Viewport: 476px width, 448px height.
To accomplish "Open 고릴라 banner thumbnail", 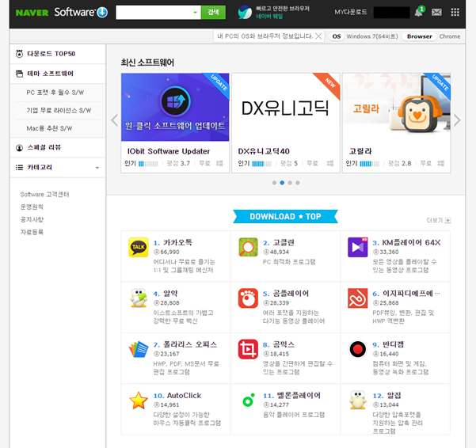I will tap(397, 107).
